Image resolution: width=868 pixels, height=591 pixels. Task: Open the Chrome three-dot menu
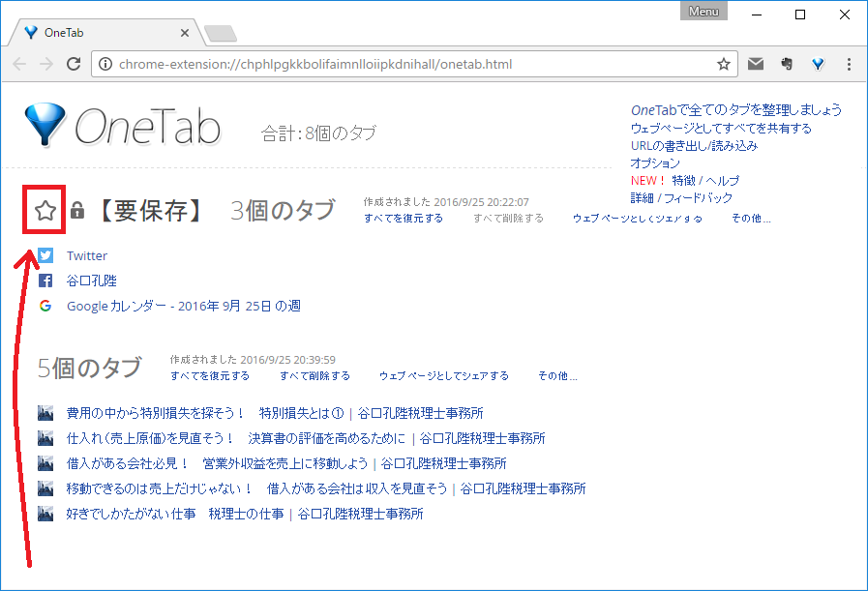coord(849,65)
